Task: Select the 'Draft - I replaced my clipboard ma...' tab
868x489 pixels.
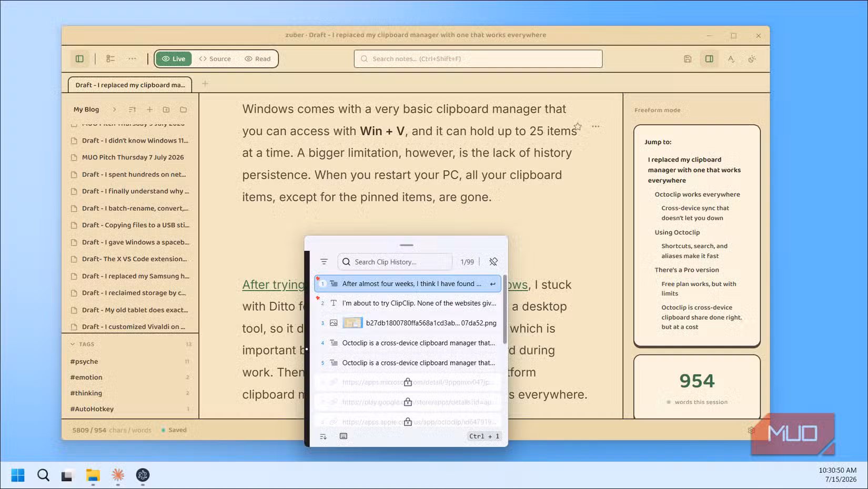Action: [130, 85]
